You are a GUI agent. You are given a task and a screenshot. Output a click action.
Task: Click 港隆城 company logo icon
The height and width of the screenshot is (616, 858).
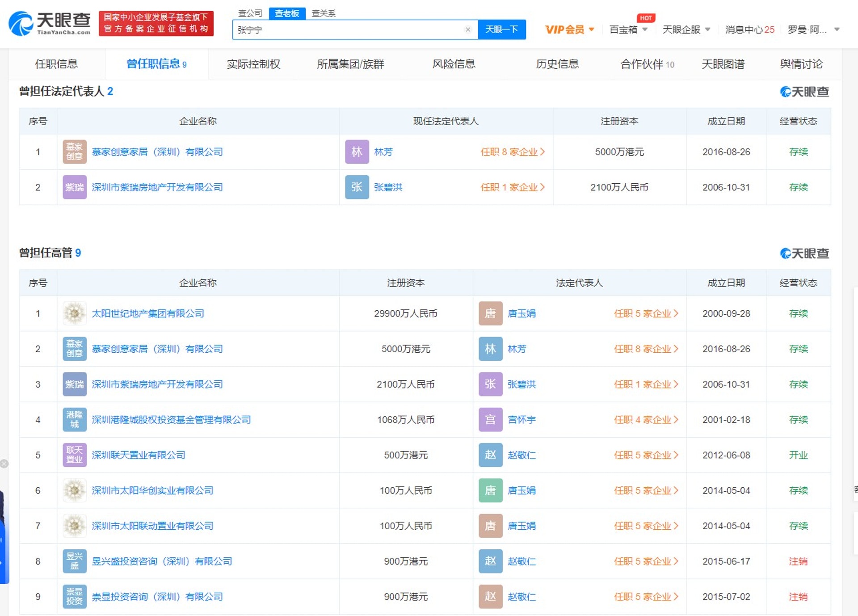tap(74, 419)
